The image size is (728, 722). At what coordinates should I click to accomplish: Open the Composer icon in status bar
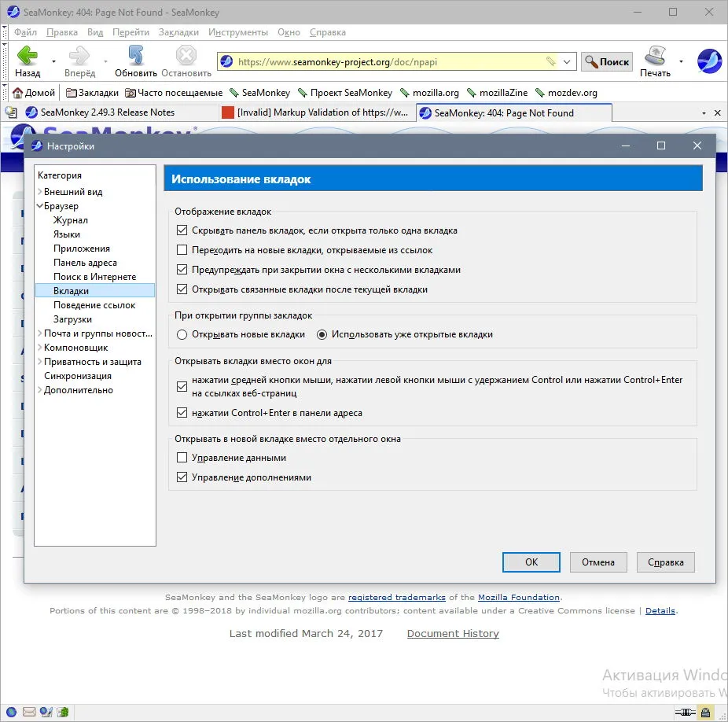click(x=46, y=711)
